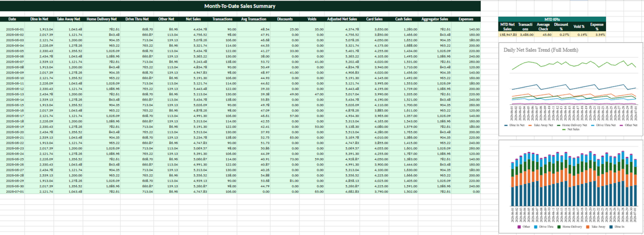Screen dimensions: 644x235
Task: Select the Card Sales column header
Action: coord(373,19)
